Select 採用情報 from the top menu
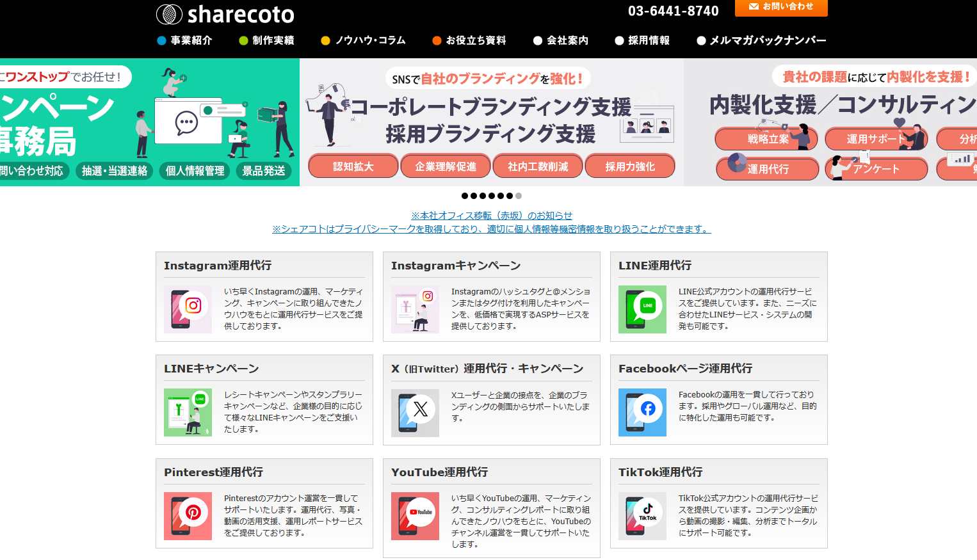The image size is (977, 560). click(x=642, y=40)
